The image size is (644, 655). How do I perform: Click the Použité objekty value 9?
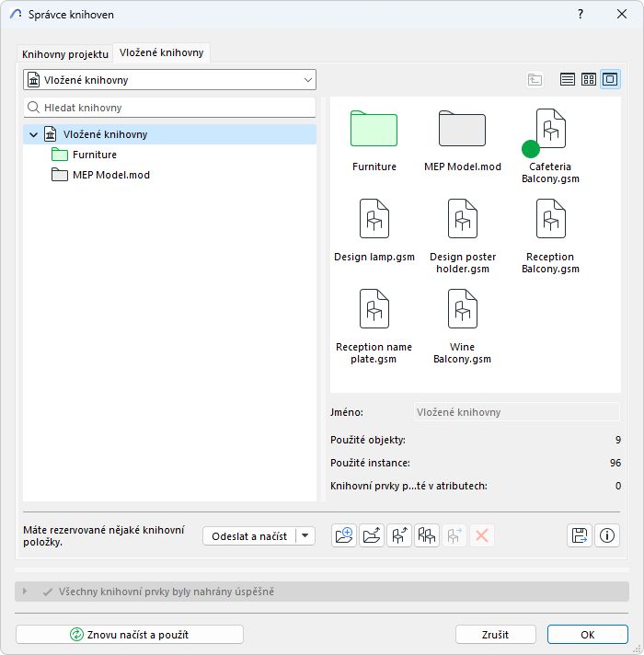point(617,440)
